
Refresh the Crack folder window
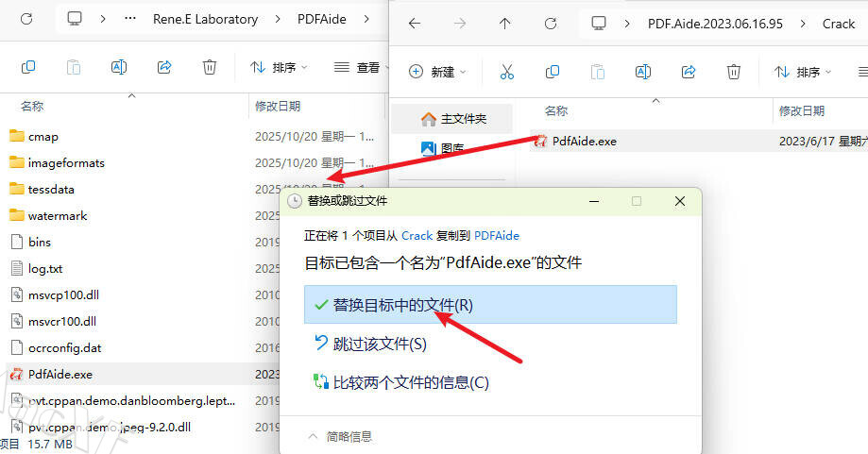tap(551, 23)
